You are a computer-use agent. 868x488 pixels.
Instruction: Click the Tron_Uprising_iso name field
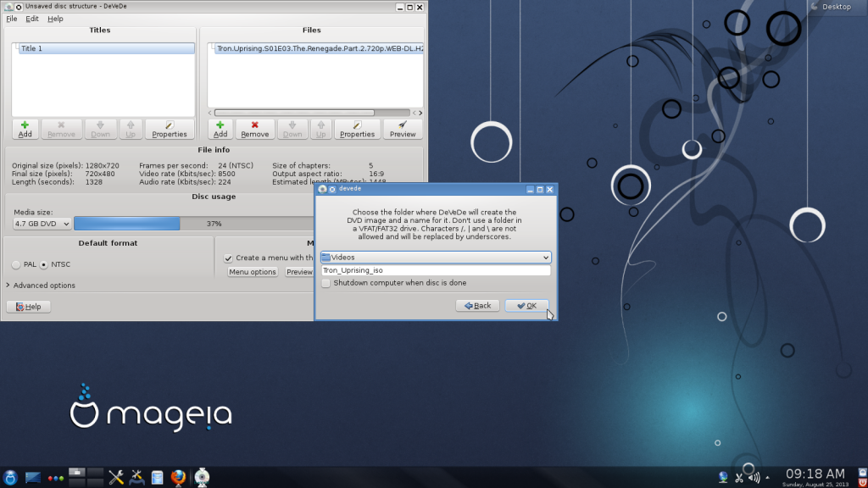click(436, 270)
